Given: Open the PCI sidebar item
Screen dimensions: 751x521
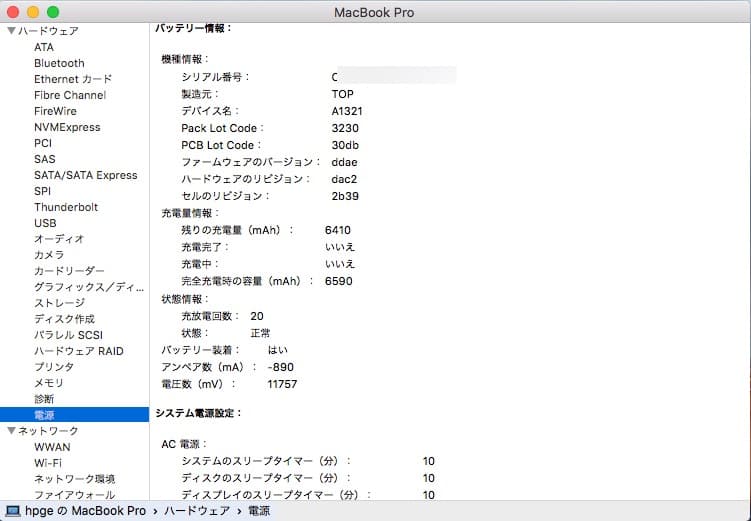Looking at the screenshot, I should pos(43,143).
